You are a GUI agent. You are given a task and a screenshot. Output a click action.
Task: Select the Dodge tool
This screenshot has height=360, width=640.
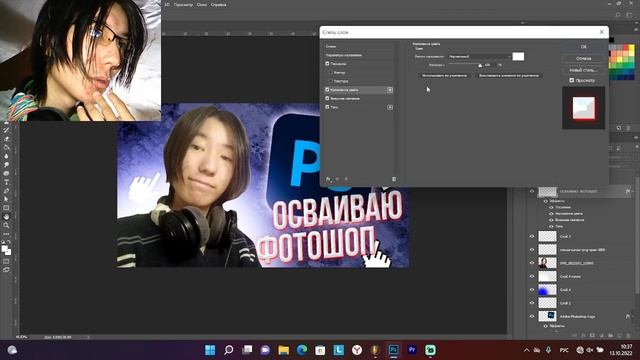tap(6, 164)
